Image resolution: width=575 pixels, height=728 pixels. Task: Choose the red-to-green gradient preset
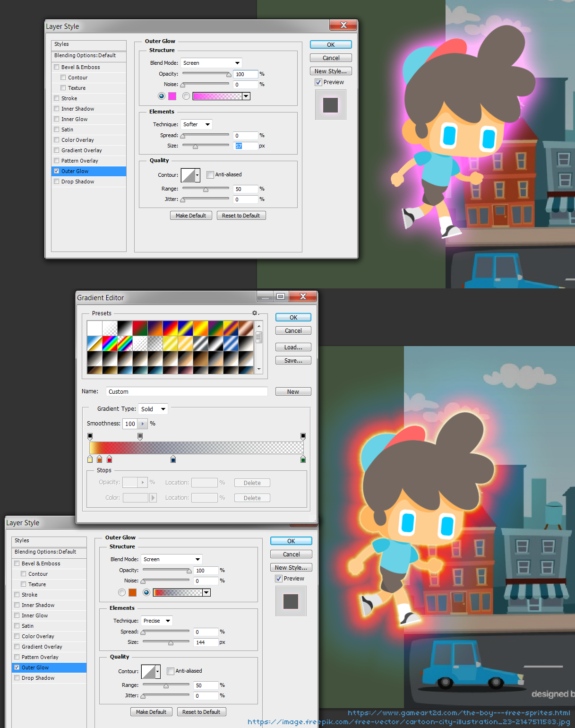click(140, 328)
